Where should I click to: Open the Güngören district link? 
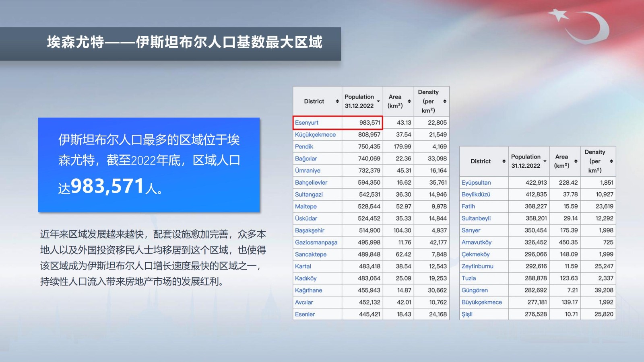coord(475,290)
